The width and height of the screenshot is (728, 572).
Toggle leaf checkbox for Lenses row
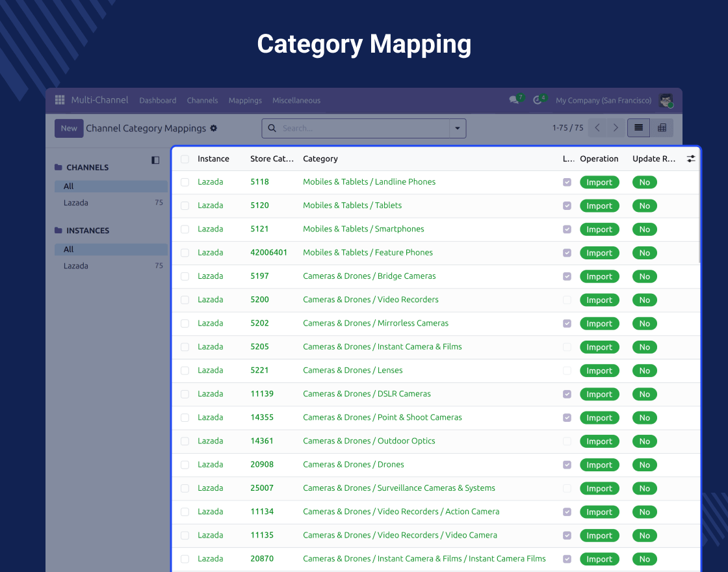click(567, 370)
